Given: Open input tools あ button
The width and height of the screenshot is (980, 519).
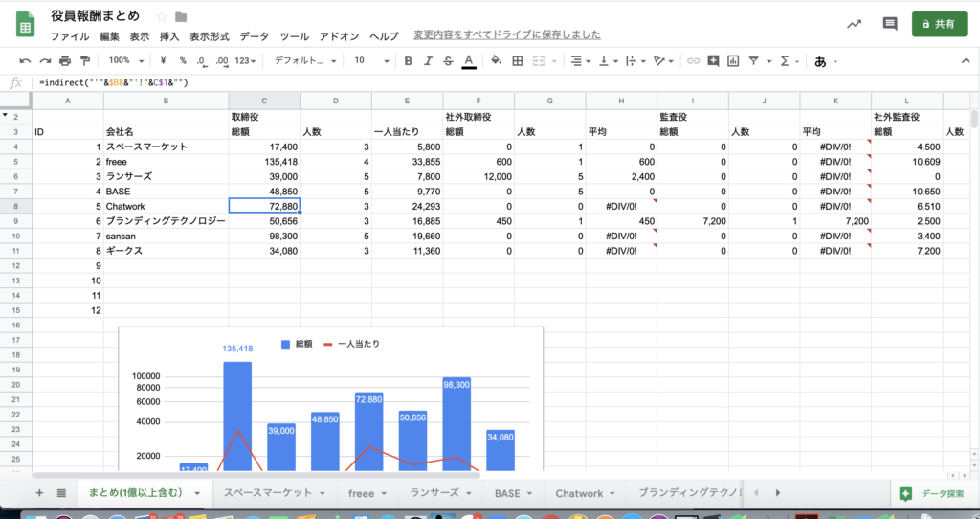Looking at the screenshot, I should coord(820,62).
